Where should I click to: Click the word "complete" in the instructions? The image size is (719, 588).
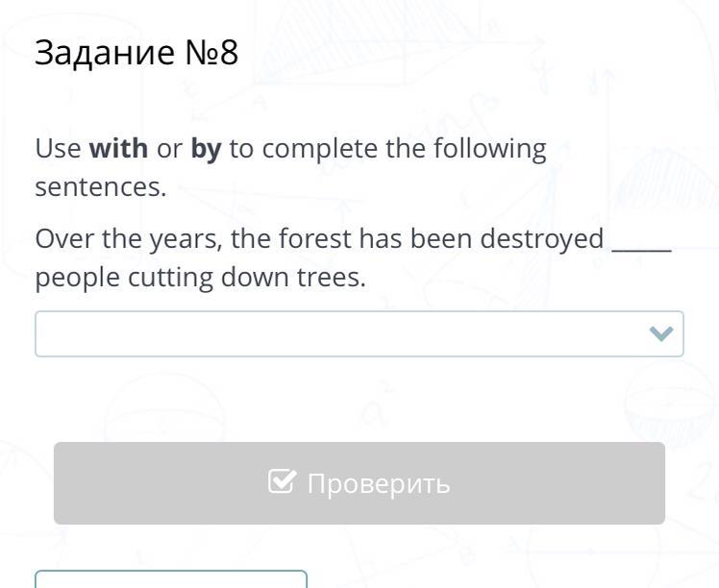(320, 149)
